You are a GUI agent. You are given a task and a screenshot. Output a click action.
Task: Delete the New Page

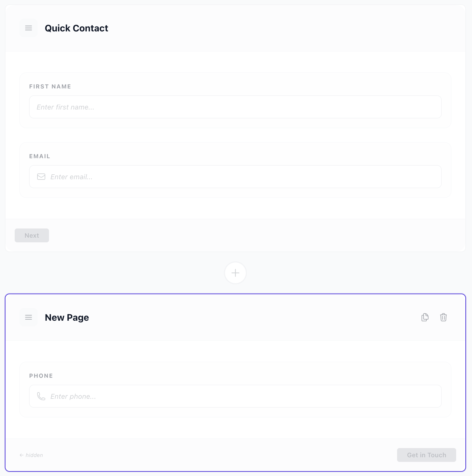[x=443, y=317]
